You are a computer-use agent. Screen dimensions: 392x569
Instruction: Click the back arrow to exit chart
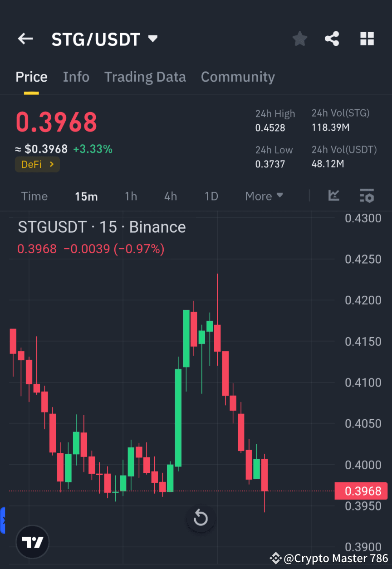click(x=25, y=39)
